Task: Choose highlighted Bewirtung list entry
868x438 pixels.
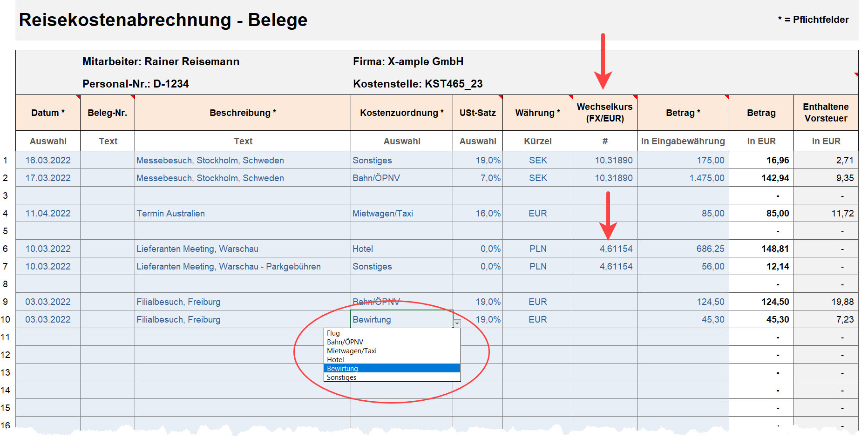Action: (343, 369)
